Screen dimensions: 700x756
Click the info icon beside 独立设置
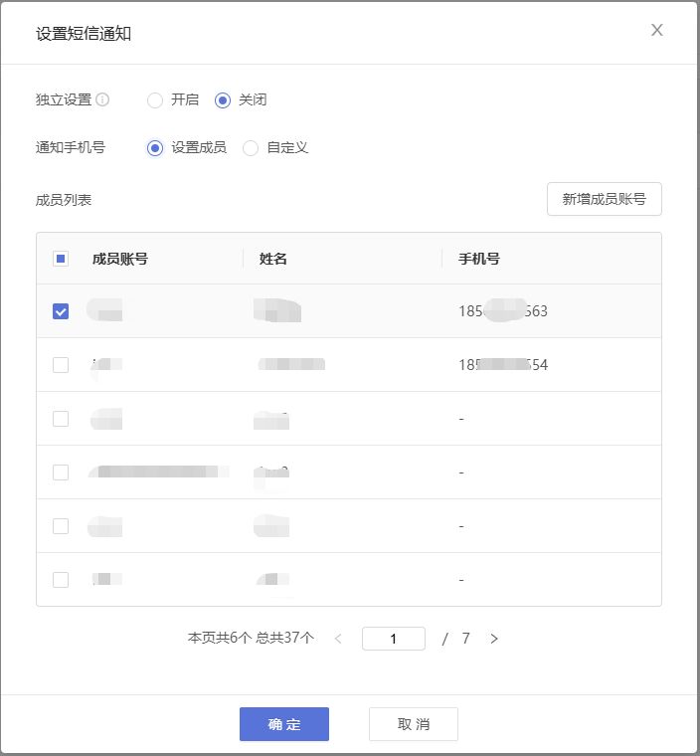(x=102, y=99)
